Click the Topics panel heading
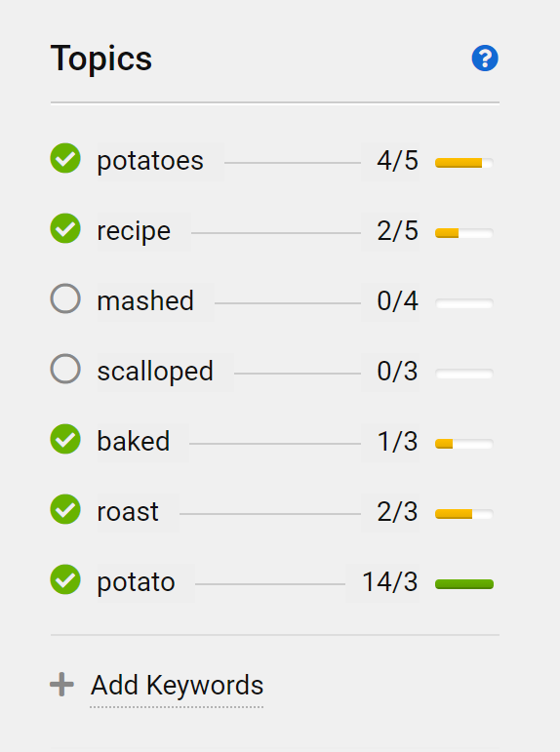This screenshot has height=752, width=560. coord(101,59)
